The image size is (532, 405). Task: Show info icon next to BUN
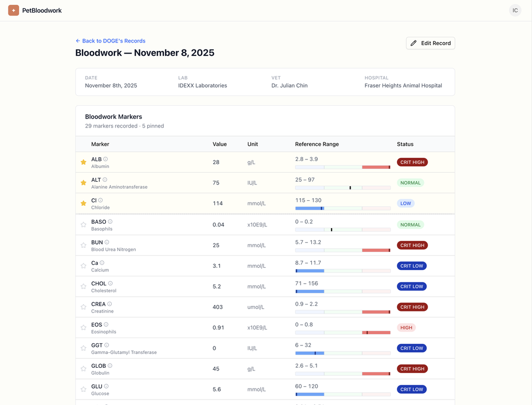click(x=107, y=242)
